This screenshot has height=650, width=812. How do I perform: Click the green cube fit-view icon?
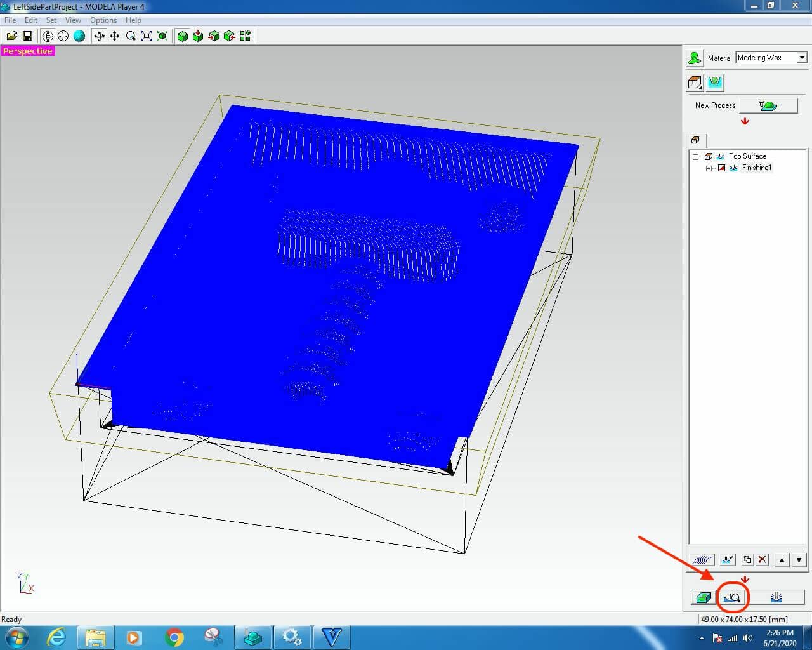(x=162, y=36)
